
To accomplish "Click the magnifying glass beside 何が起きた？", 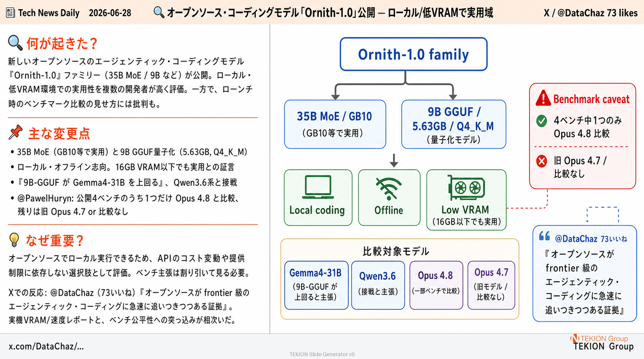I will click(x=15, y=43).
